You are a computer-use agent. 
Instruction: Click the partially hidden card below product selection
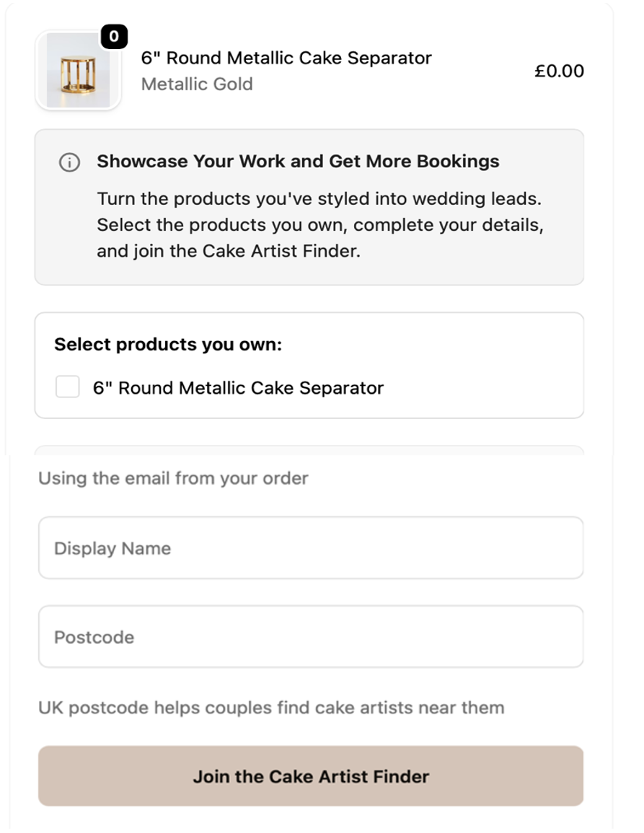(x=309, y=450)
